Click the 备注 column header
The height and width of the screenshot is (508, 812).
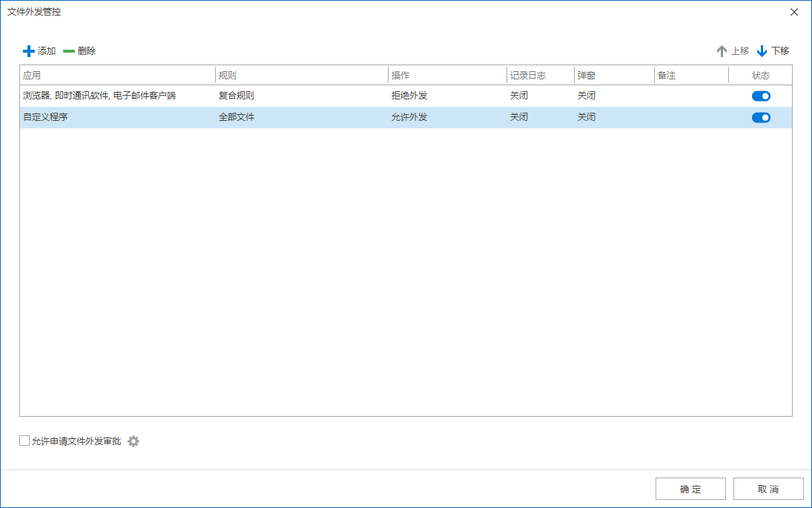tap(690, 76)
